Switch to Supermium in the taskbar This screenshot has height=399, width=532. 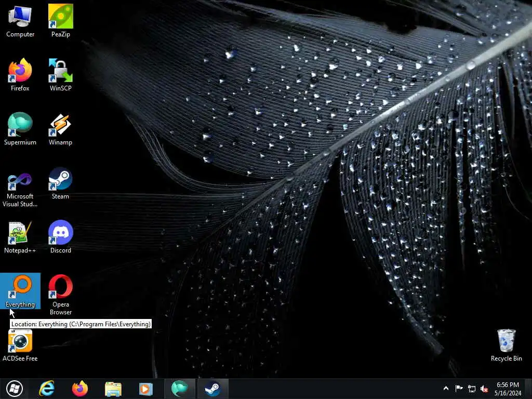tap(179, 389)
